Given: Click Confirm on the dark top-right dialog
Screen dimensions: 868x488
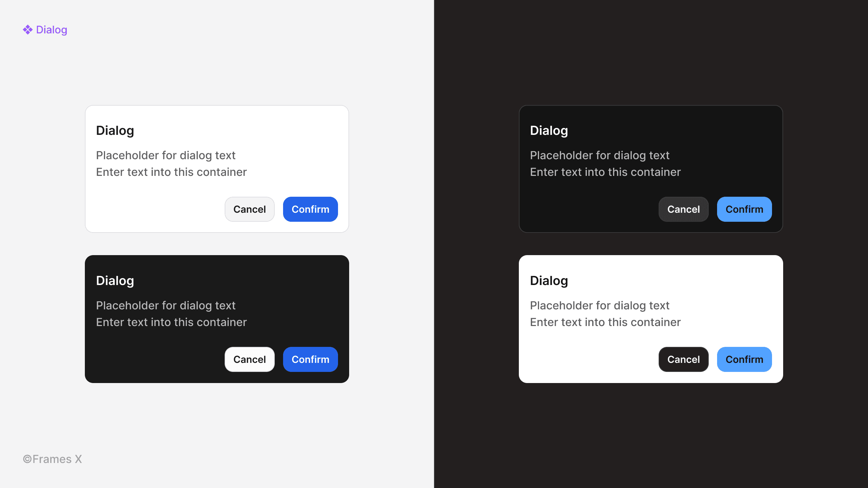Looking at the screenshot, I should coord(744,209).
